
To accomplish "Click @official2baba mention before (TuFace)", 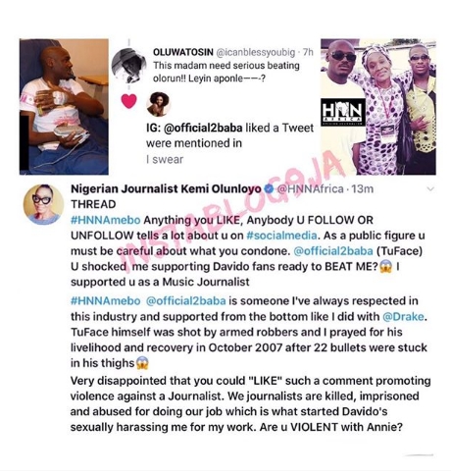I will point(333,251).
